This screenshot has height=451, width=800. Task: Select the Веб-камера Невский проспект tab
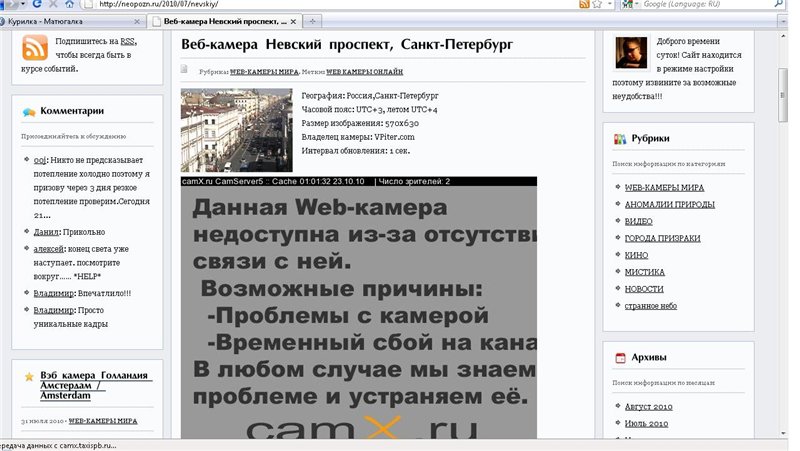[x=224, y=21]
